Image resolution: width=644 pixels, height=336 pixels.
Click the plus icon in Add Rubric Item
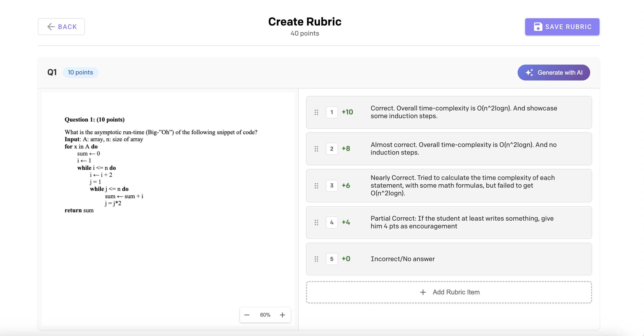tap(423, 292)
